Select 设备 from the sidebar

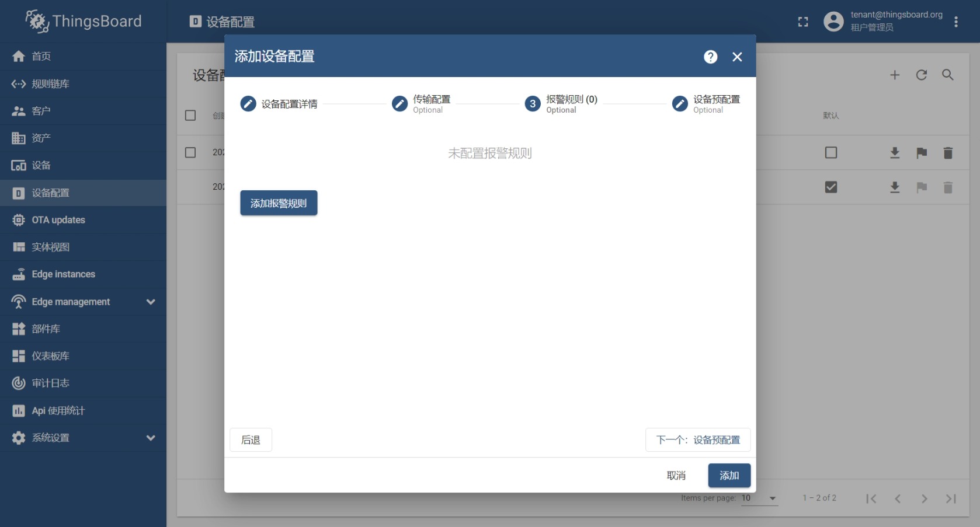44,165
